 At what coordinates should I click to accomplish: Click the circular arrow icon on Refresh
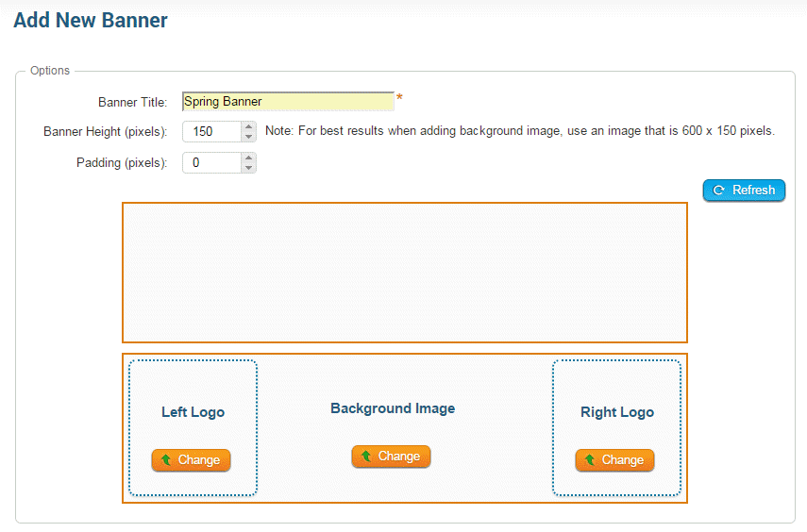point(719,191)
